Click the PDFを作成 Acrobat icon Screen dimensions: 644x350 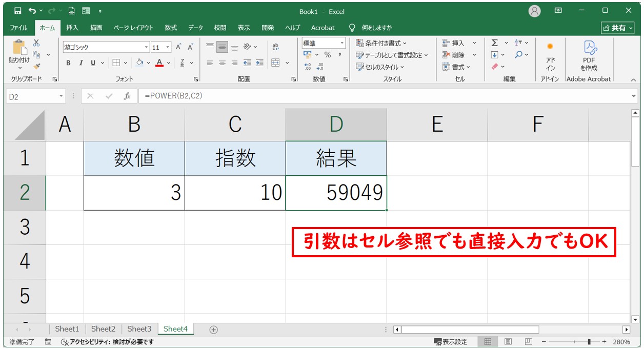click(x=589, y=56)
